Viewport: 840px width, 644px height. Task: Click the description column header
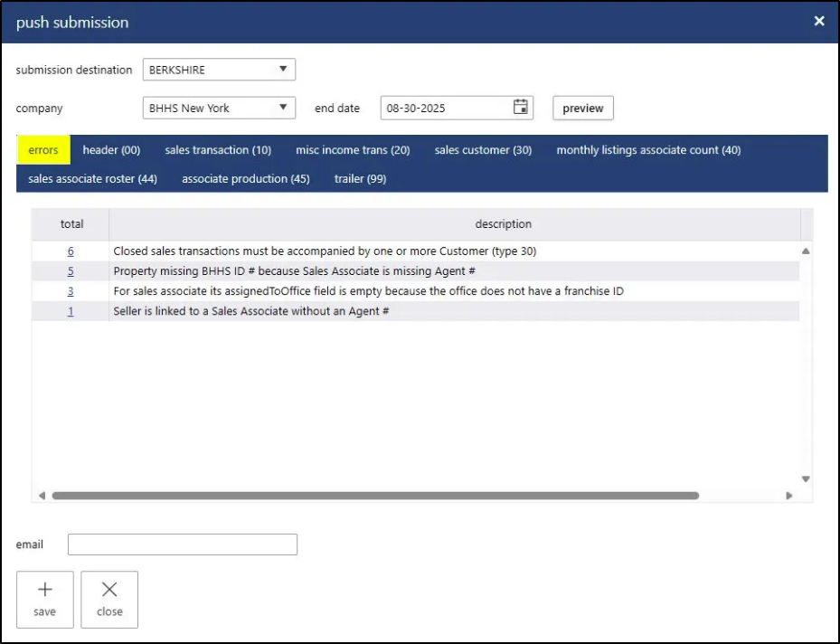(x=455, y=224)
